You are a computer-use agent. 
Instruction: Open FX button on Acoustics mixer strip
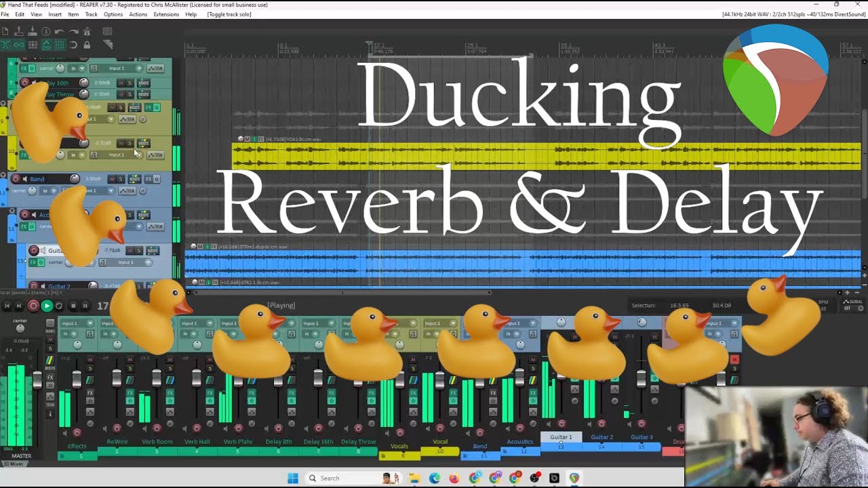tap(534, 393)
